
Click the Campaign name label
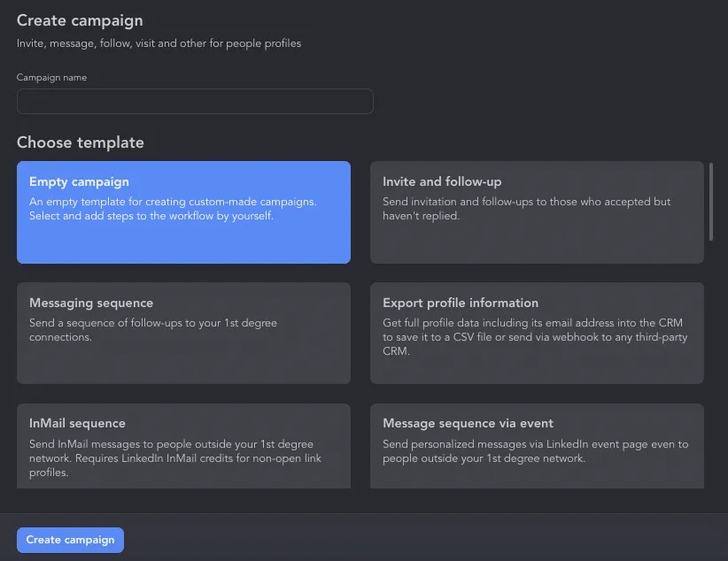coord(51,78)
